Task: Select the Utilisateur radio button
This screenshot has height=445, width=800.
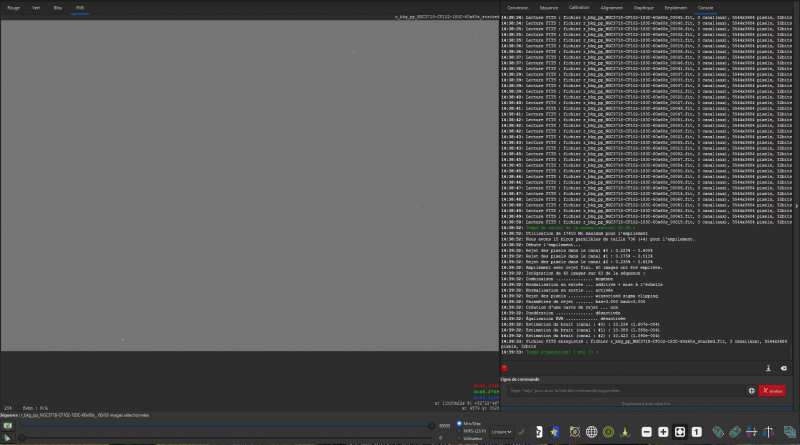Action: tap(459, 438)
